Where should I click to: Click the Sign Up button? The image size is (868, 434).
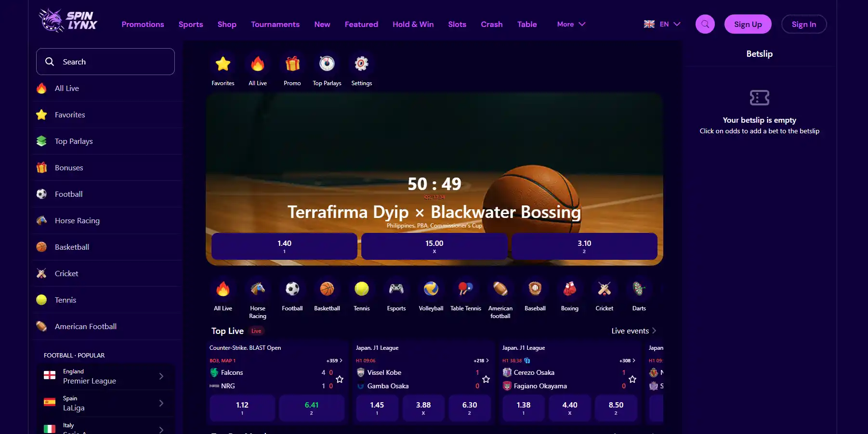click(x=748, y=24)
